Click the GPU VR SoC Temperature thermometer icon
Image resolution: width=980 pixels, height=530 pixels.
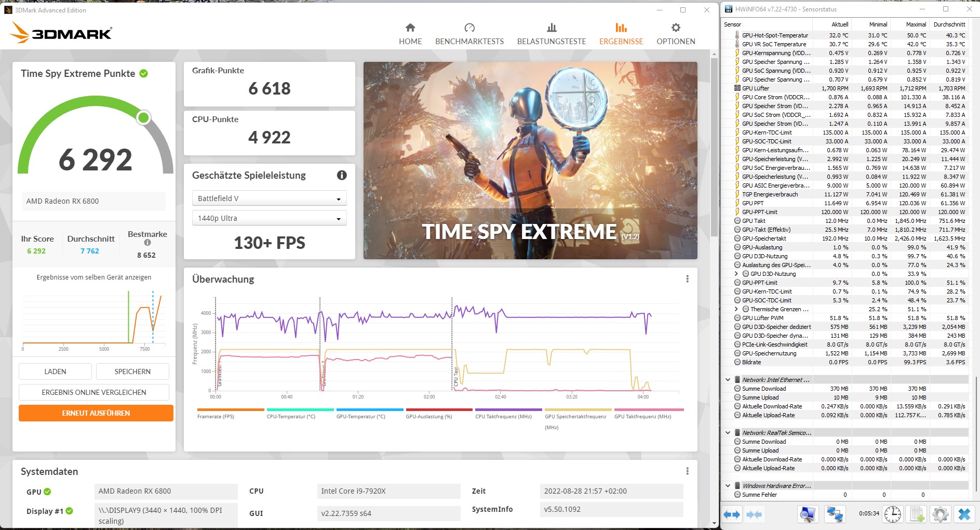click(x=737, y=44)
